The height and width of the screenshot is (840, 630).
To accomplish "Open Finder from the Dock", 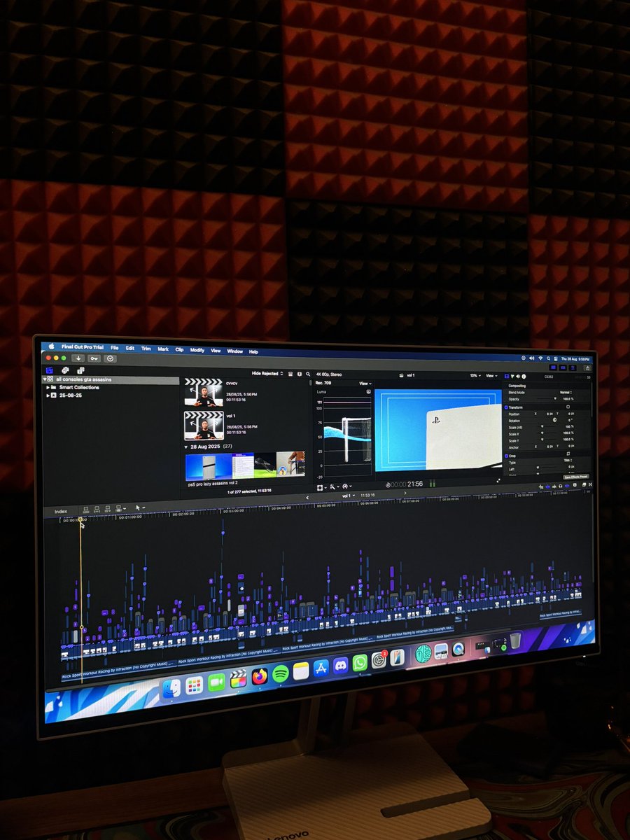I will pyautogui.click(x=171, y=688).
